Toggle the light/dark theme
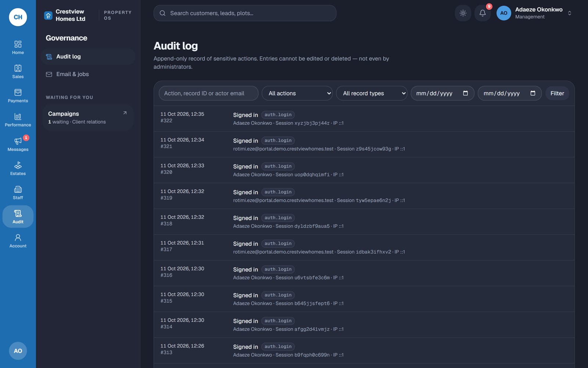Screen dimensions: 588x368 (x=463, y=13)
